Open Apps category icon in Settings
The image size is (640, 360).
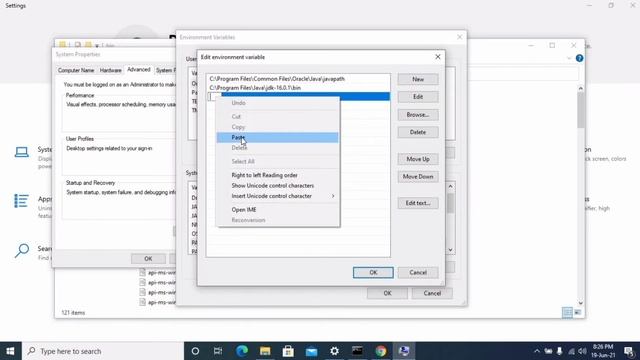22,201
